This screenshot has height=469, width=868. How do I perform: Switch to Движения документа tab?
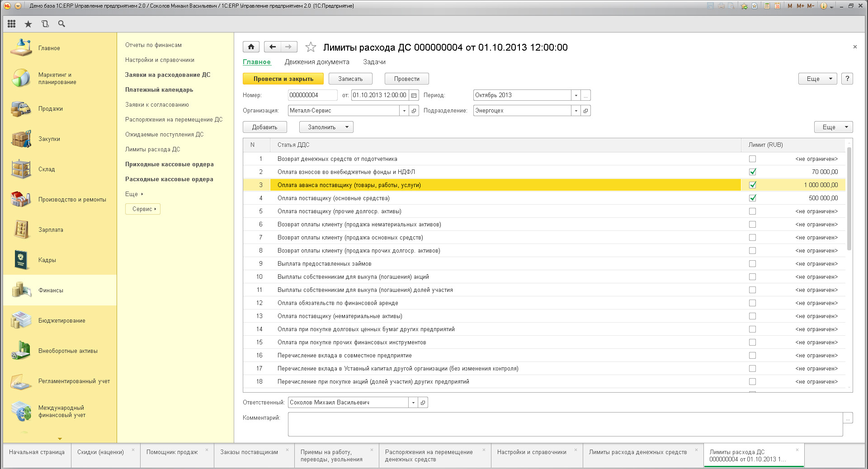317,62
